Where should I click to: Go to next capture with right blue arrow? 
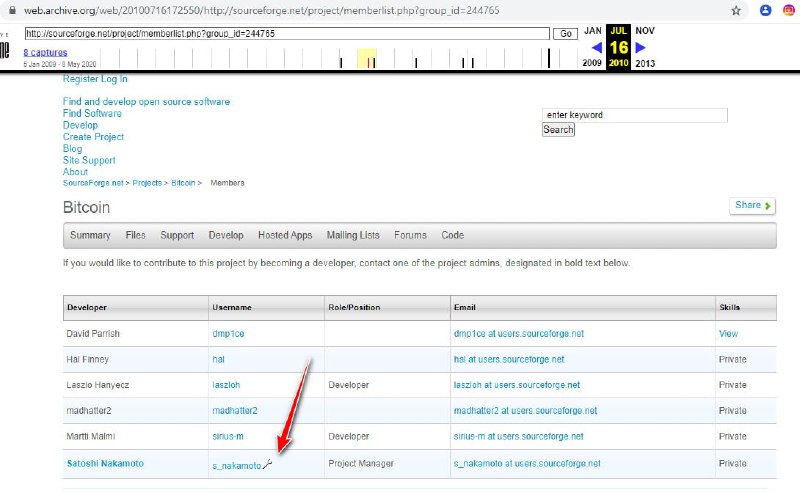[640, 47]
